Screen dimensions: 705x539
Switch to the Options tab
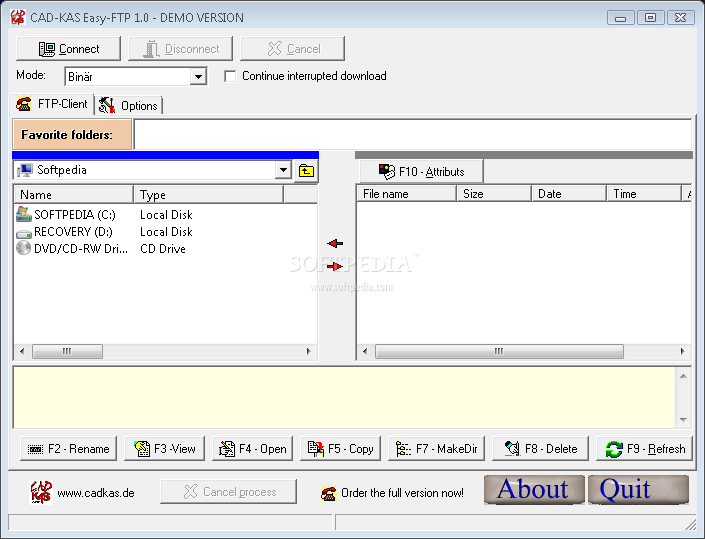click(x=129, y=106)
